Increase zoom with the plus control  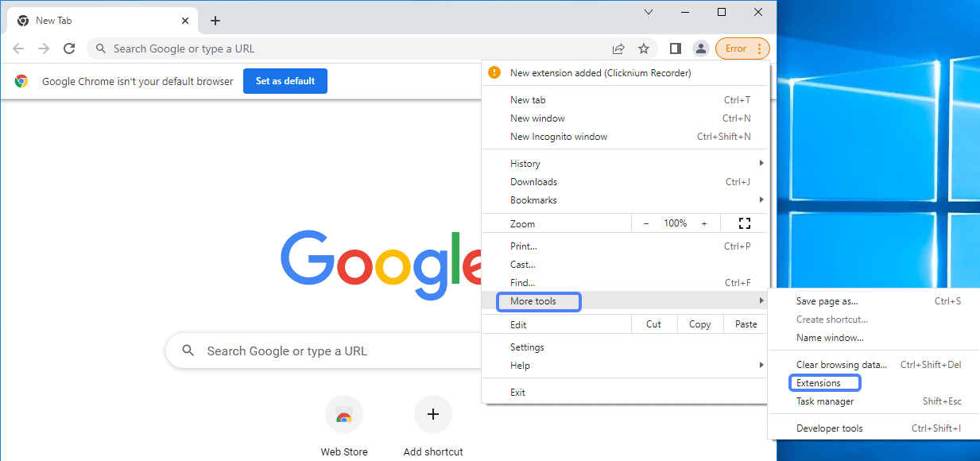click(x=704, y=223)
